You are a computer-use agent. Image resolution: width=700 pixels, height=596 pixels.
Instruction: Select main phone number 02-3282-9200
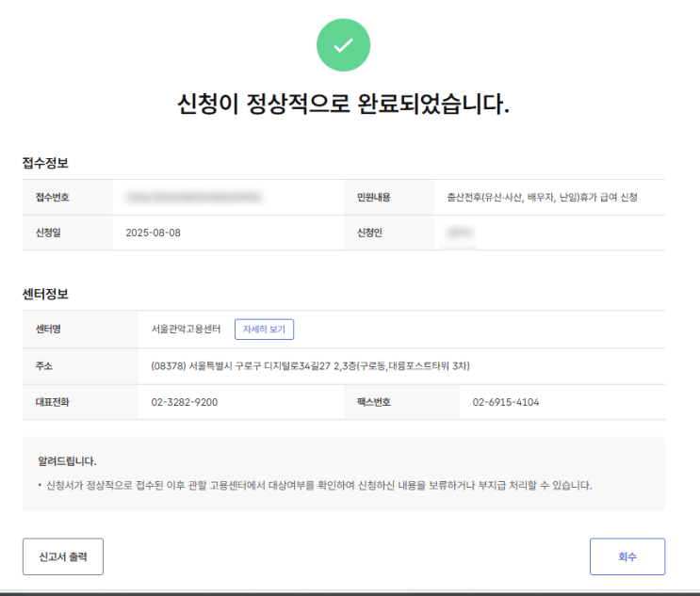(x=185, y=402)
